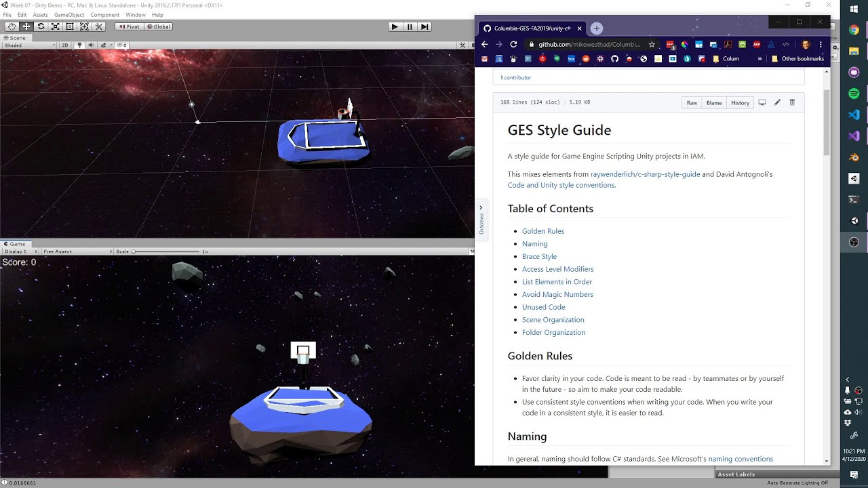Click the Blame button
868x488 pixels.
pos(714,102)
